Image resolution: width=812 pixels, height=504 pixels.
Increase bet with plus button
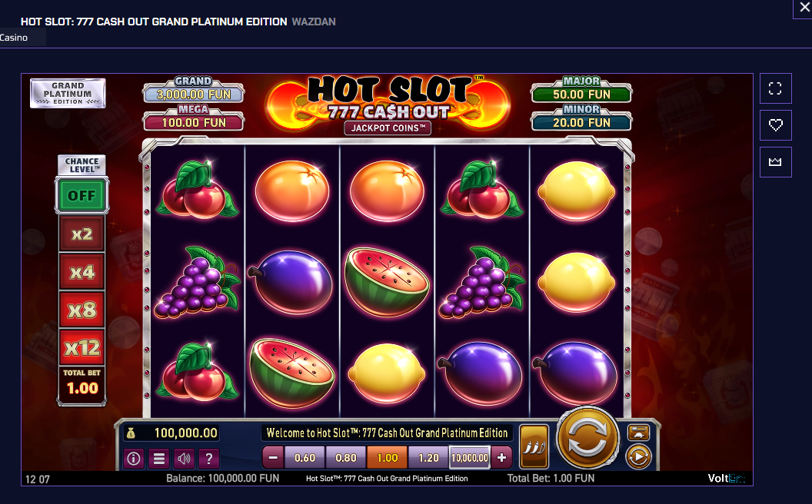point(501,457)
